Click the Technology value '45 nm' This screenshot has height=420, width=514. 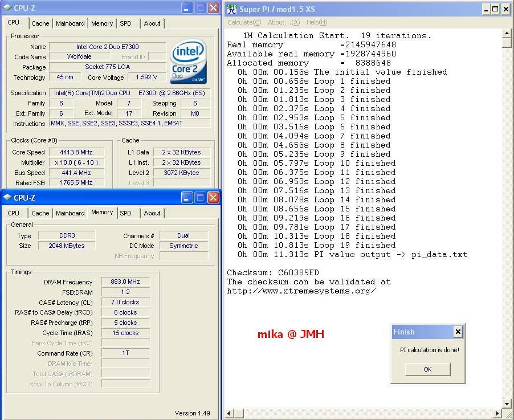pos(65,77)
